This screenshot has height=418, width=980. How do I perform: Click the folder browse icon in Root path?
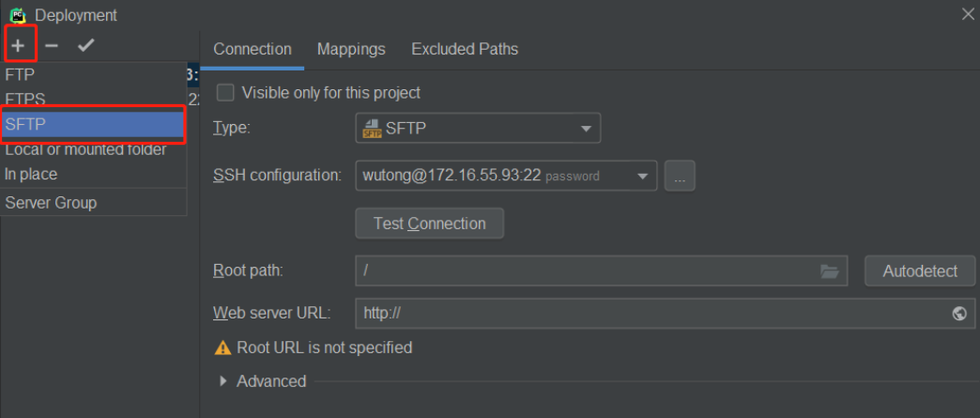point(829,271)
